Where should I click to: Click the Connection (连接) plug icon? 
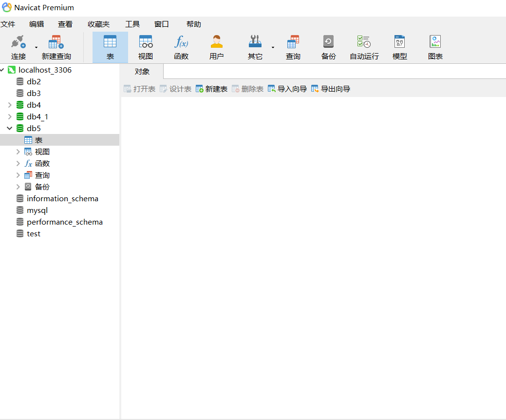18,42
